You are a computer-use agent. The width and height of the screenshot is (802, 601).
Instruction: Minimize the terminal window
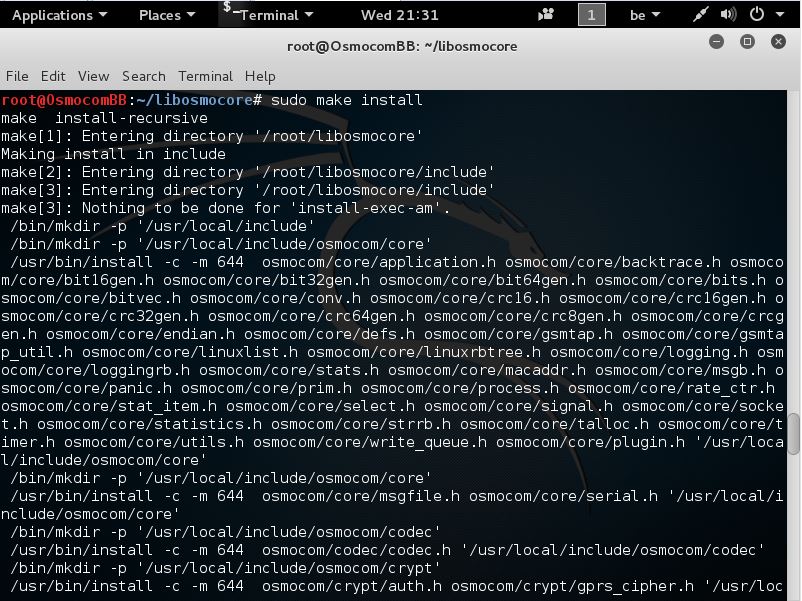pyautogui.click(x=716, y=41)
